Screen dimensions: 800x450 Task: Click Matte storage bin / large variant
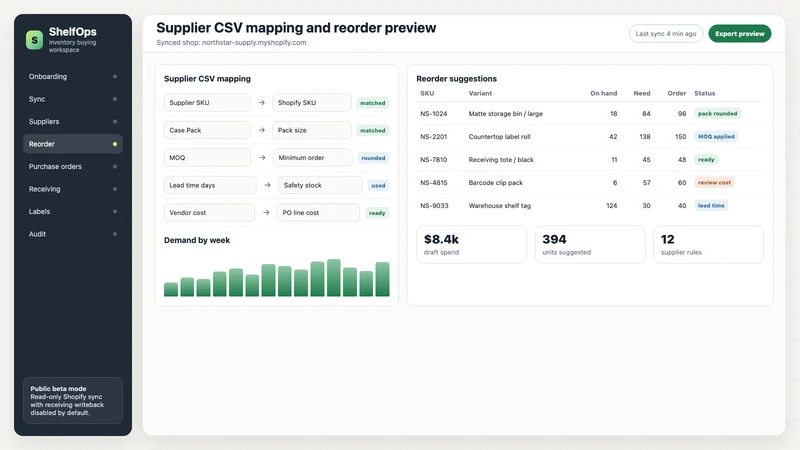pos(506,114)
